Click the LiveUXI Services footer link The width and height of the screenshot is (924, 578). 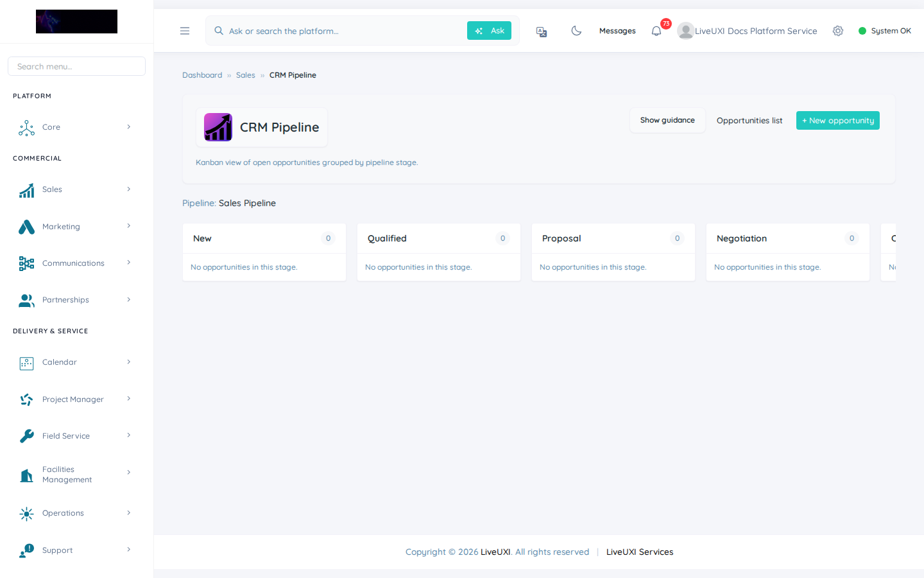point(640,552)
